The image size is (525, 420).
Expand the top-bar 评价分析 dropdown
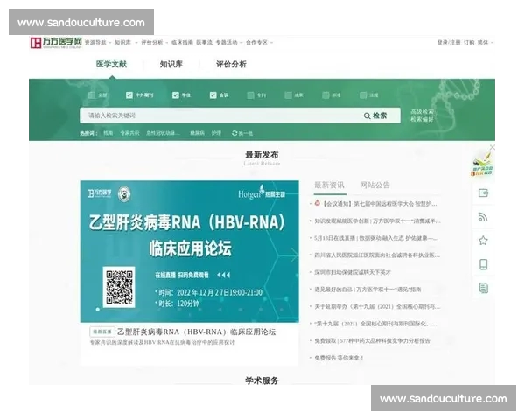tap(154, 43)
